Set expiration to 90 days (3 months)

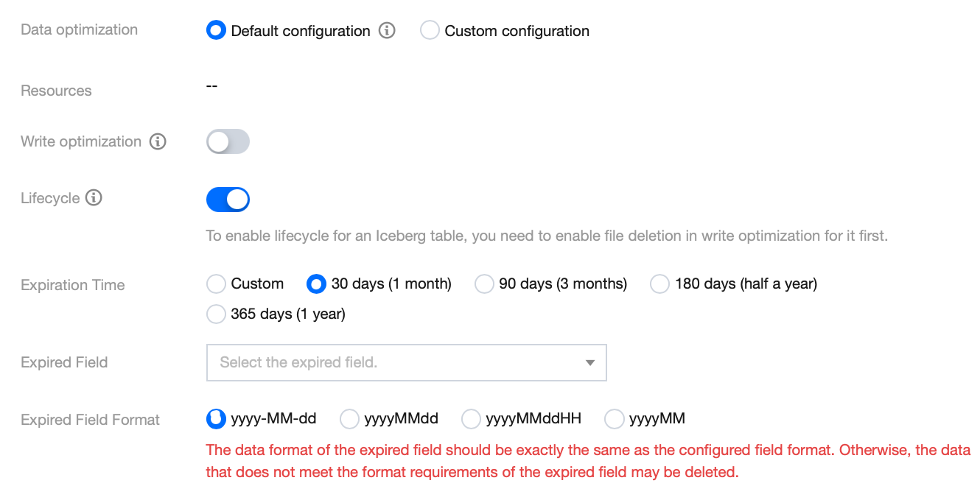[x=484, y=284]
